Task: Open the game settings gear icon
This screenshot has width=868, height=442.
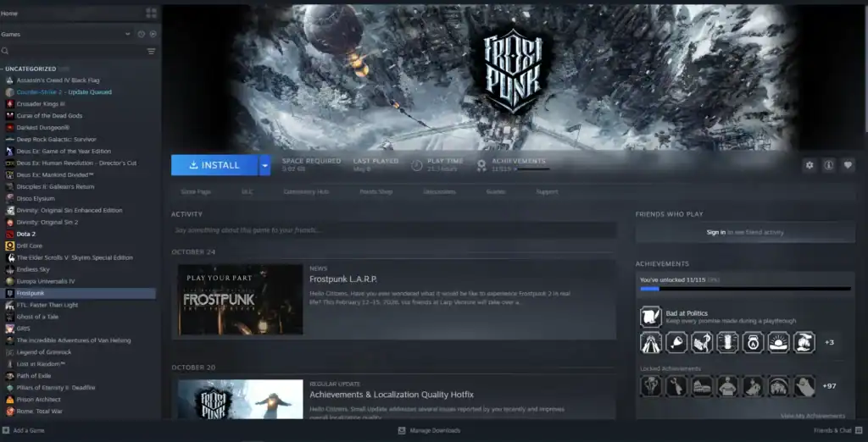Action: pos(810,165)
